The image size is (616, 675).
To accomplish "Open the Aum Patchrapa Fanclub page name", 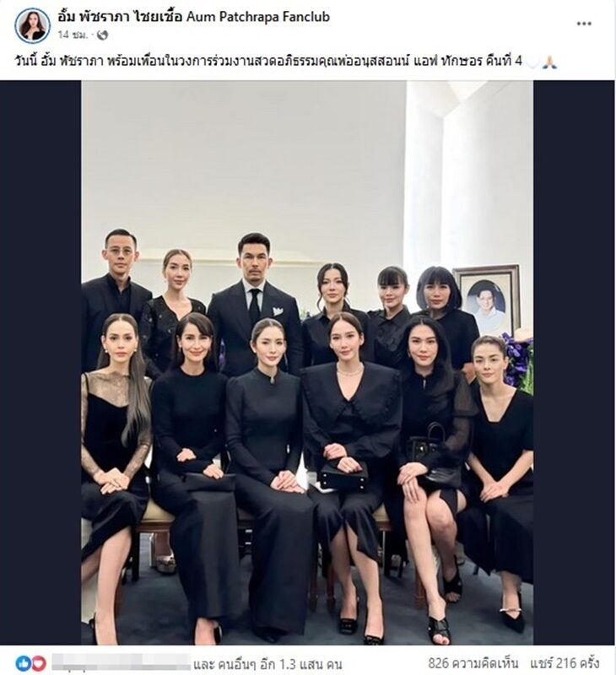I will 194,17.
